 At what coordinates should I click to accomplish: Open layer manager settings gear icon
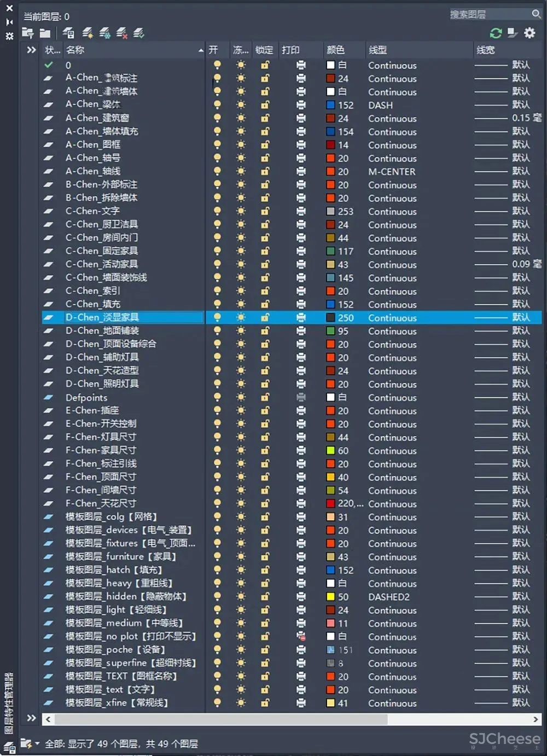click(529, 33)
